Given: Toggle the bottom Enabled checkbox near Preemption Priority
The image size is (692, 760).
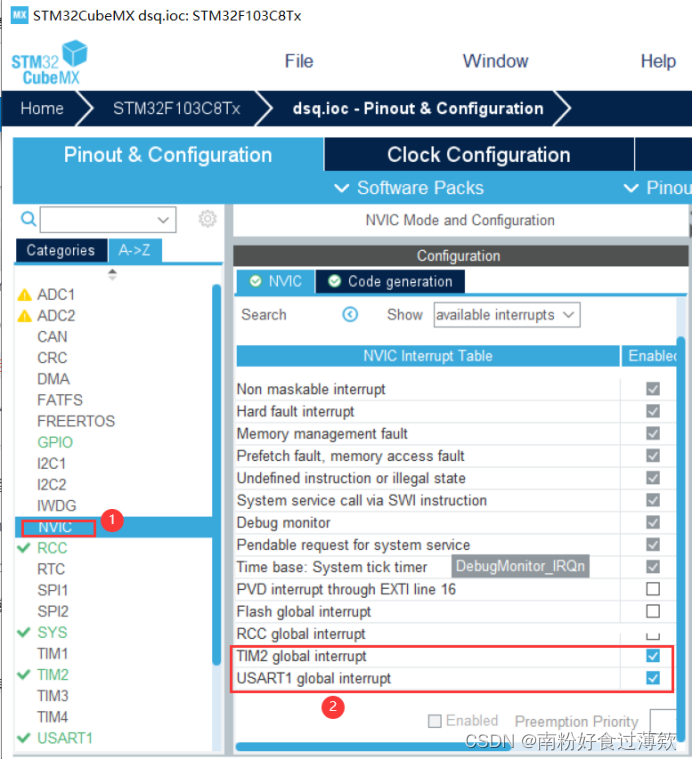Looking at the screenshot, I should 435,721.
